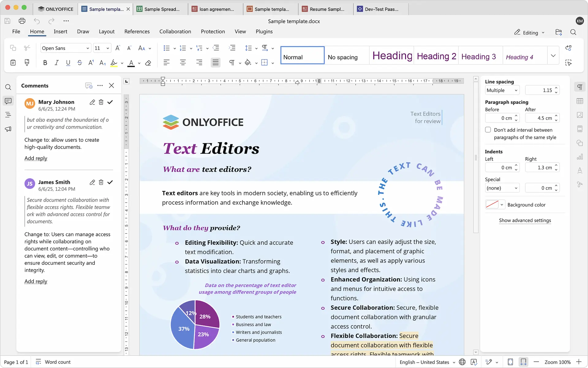Open the File menu
The height and width of the screenshot is (368, 588).
16,32
